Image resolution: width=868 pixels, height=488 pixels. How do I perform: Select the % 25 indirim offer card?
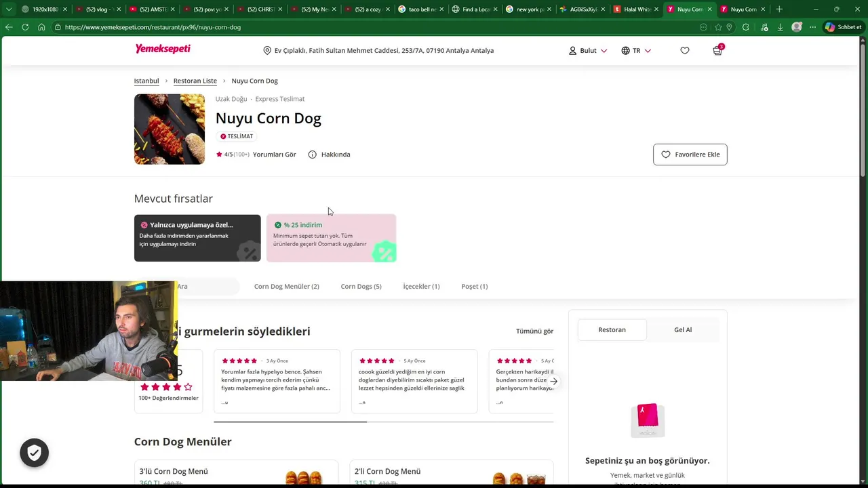pos(332,238)
